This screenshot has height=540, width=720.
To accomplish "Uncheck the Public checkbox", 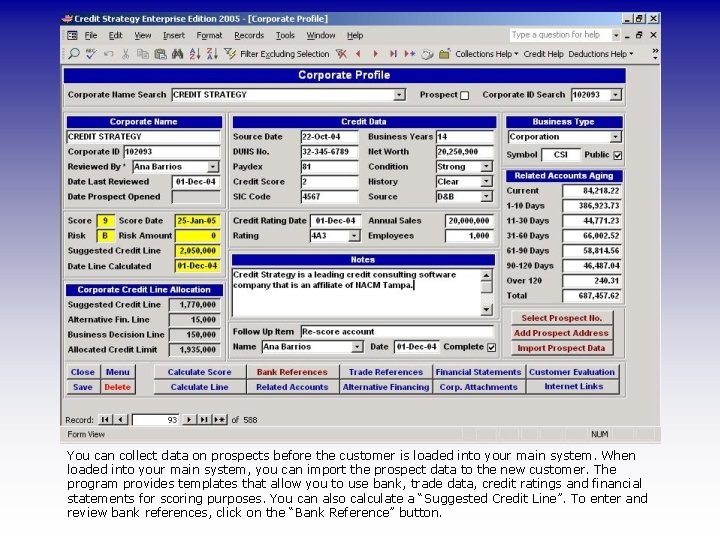I will pyautogui.click(x=618, y=155).
